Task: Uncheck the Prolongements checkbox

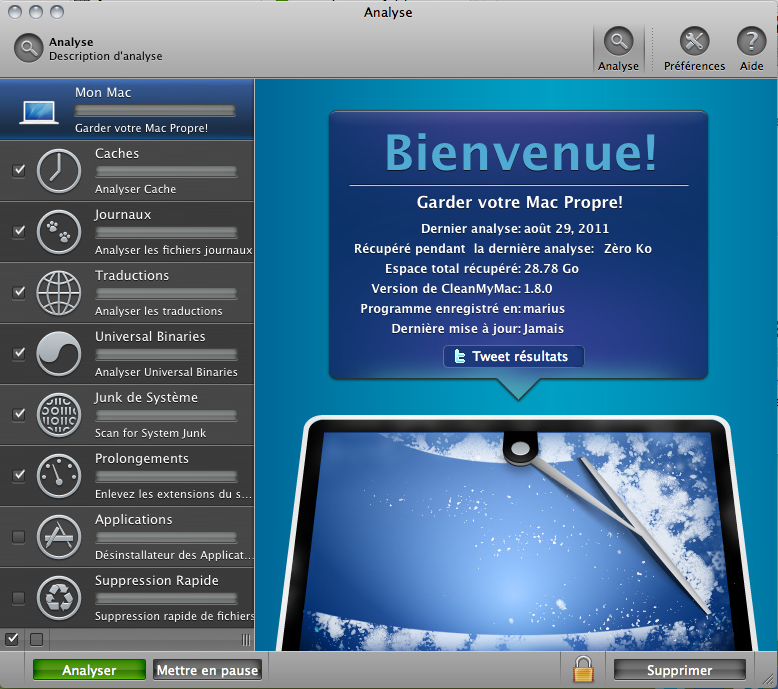Action: (19, 476)
